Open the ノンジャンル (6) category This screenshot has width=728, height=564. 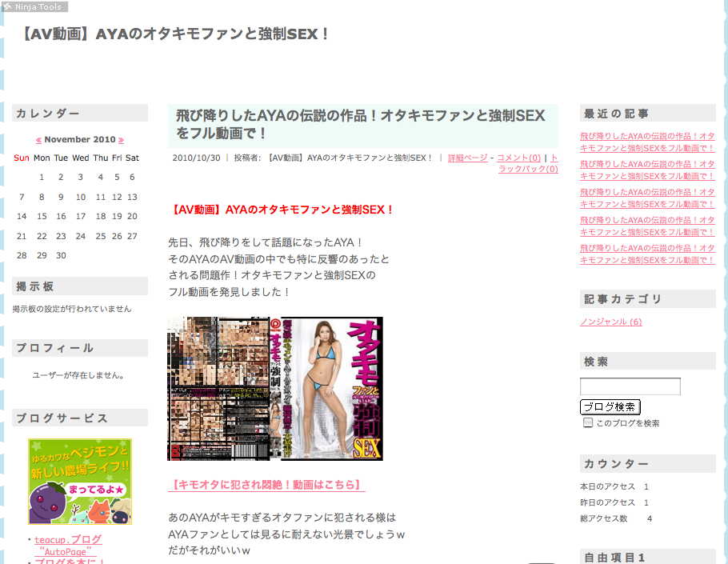[610, 322]
